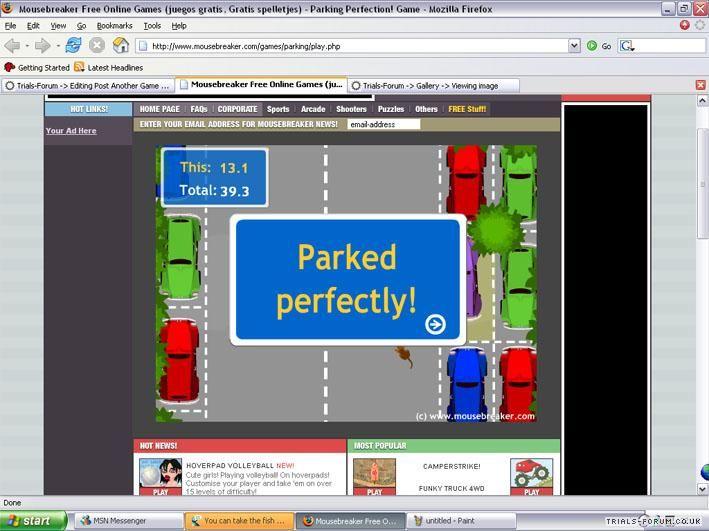The width and height of the screenshot is (709, 531).
Task: Open the Forward button history dropdown arrow
Action: tap(58, 46)
